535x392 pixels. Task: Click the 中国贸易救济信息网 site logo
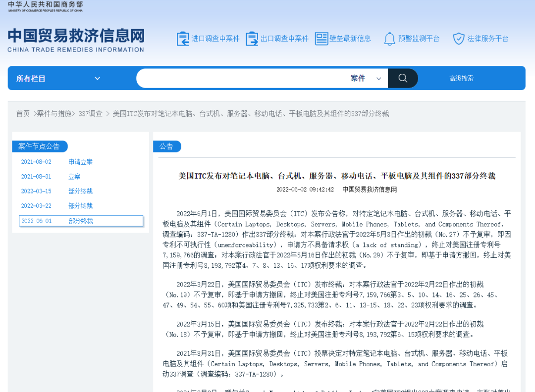point(76,40)
